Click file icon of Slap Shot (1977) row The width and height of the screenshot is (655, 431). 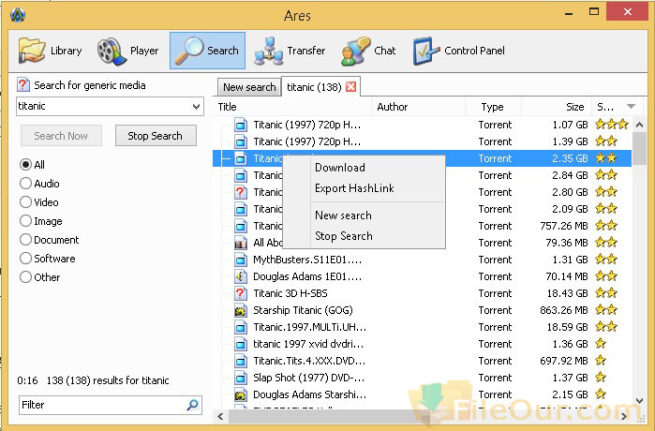(x=241, y=378)
